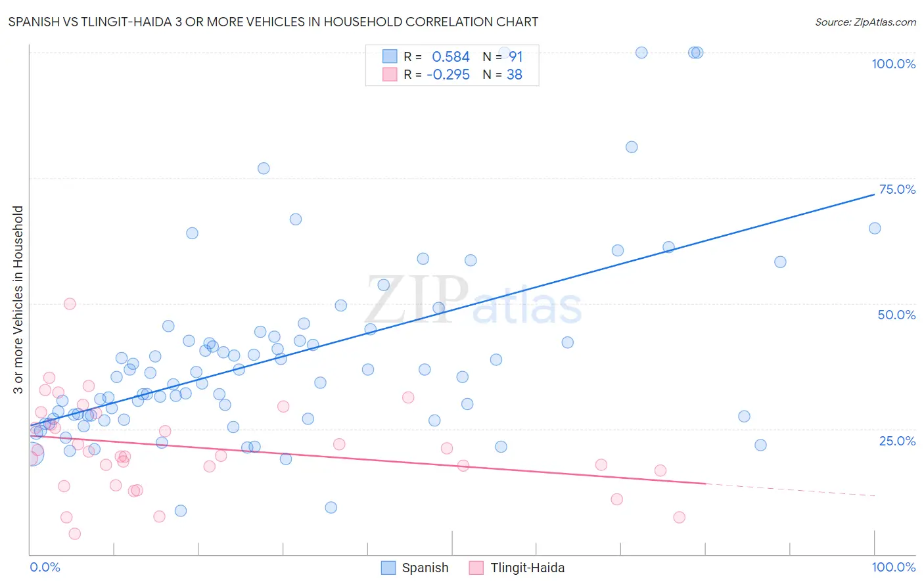Click the 25.0% y-axis label
This screenshot has height=586, width=924.
[897, 441]
